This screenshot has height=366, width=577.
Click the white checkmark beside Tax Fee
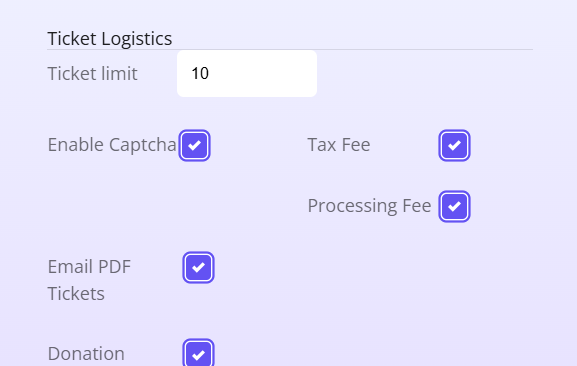point(454,145)
